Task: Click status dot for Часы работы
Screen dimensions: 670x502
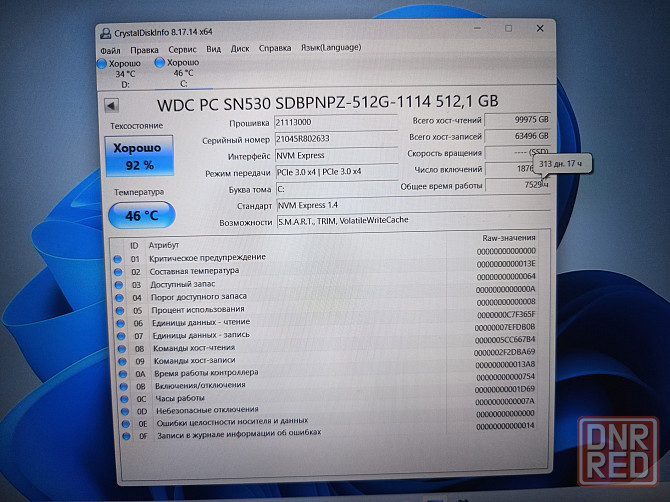Action: click(124, 399)
